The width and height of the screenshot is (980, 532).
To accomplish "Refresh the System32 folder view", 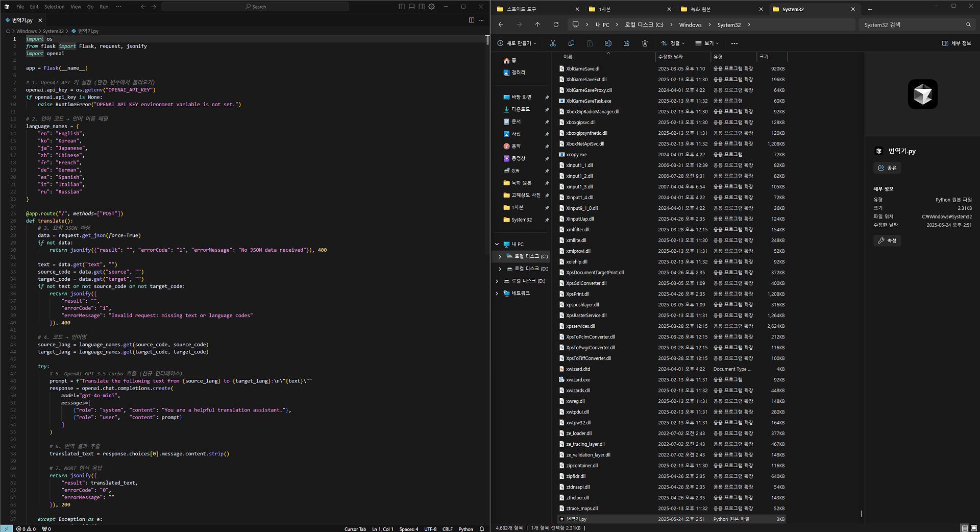I will [556, 25].
